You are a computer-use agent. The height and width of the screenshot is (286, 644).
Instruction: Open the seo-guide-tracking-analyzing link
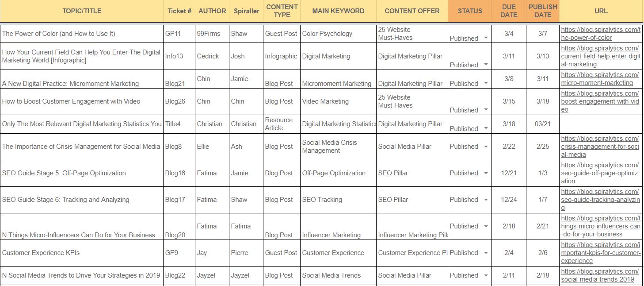(x=600, y=200)
